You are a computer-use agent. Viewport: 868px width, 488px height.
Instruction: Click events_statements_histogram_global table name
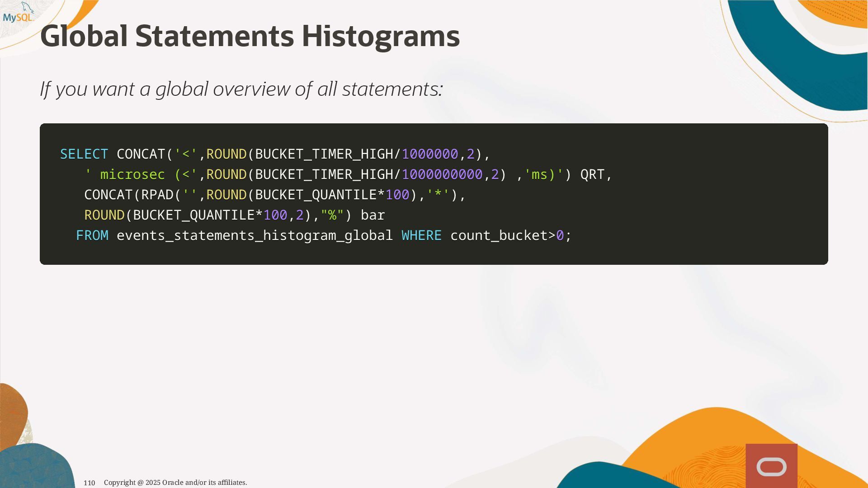pyautogui.click(x=255, y=236)
